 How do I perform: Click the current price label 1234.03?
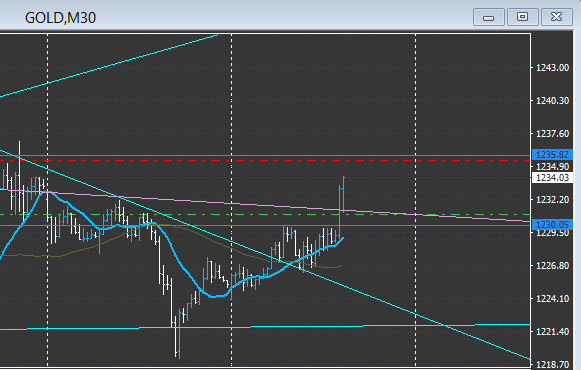pos(552,178)
